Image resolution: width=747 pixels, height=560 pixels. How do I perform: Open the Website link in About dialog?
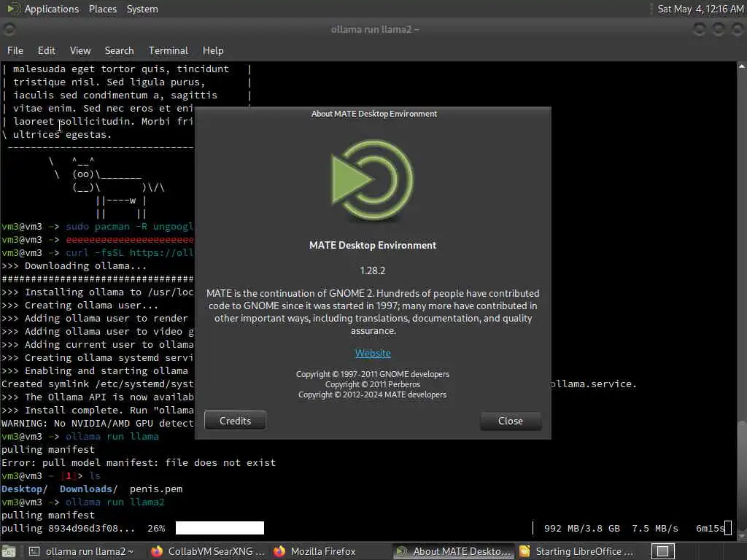373,354
